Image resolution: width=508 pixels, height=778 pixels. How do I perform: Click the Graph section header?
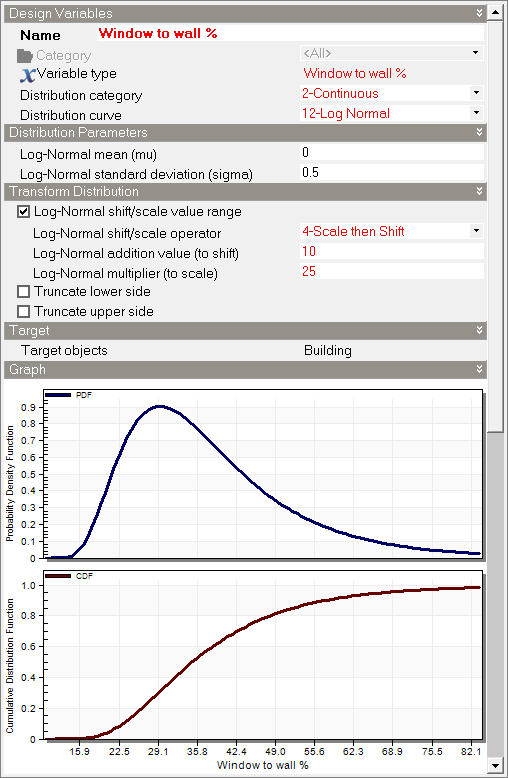tap(245, 370)
